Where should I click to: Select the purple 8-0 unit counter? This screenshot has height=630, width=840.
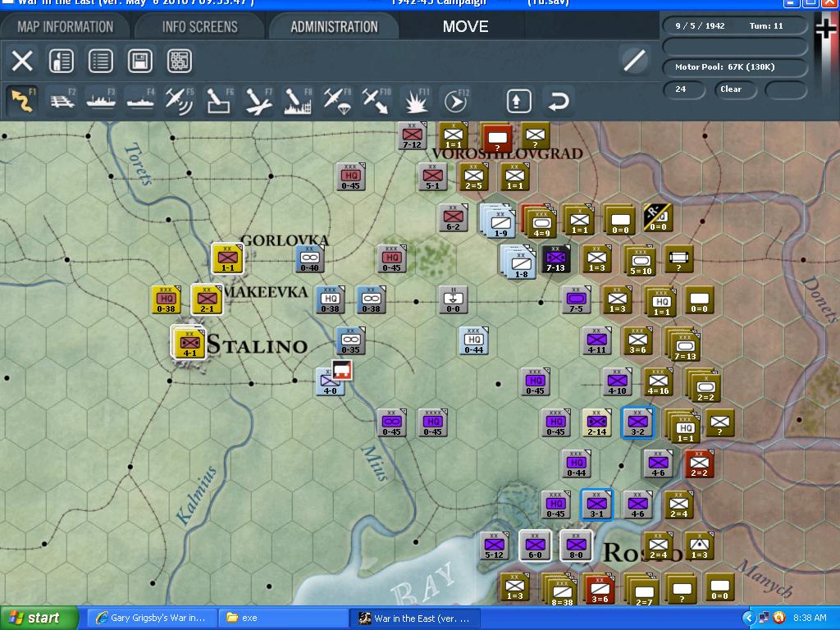(576, 546)
